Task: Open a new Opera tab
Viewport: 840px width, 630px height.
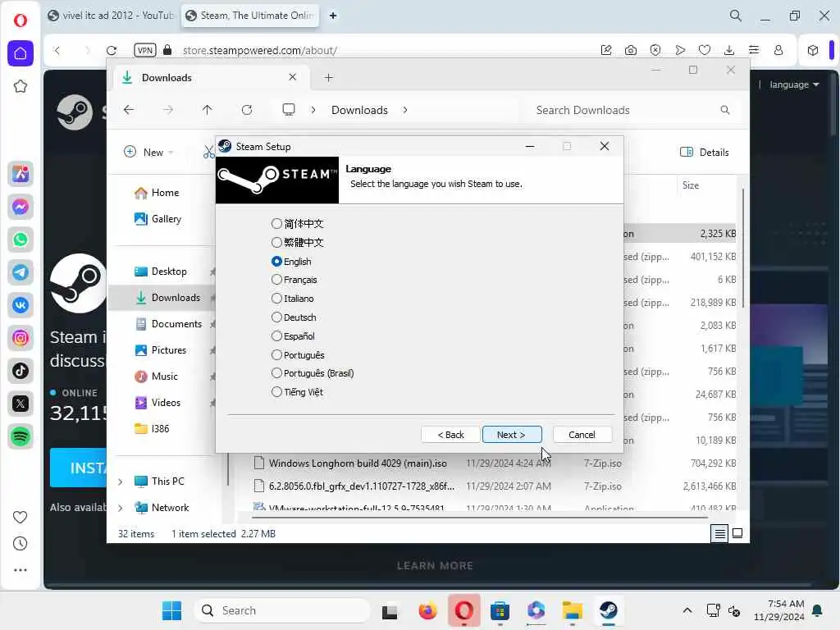Action: click(x=333, y=16)
